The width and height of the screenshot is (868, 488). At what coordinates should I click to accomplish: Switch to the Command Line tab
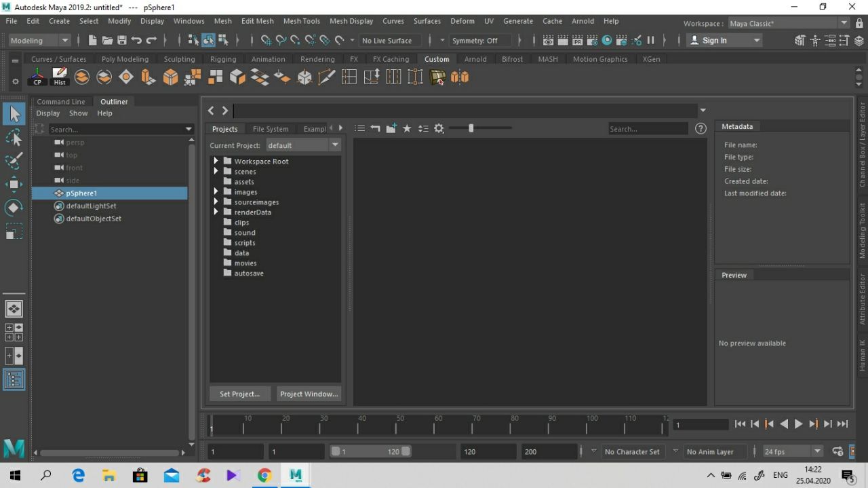(x=61, y=102)
